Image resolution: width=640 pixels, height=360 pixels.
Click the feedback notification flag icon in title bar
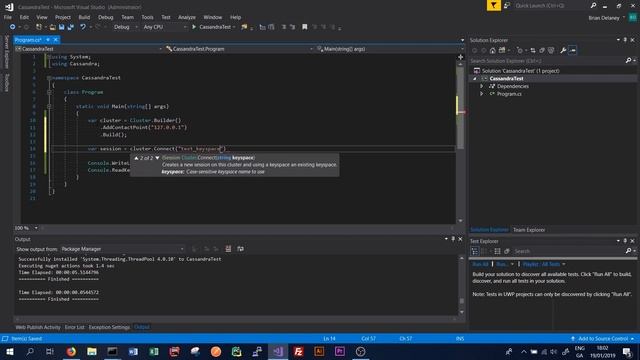click(x=494, y=5)
